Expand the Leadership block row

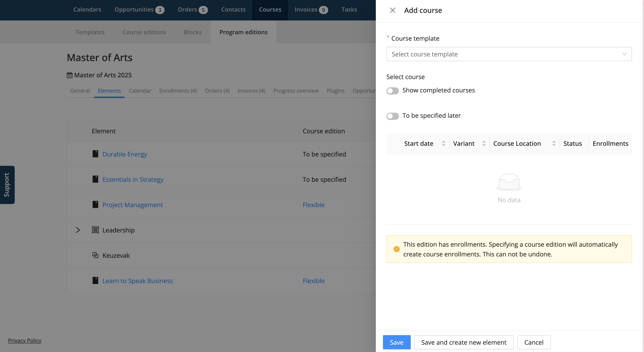coord(78,230)
